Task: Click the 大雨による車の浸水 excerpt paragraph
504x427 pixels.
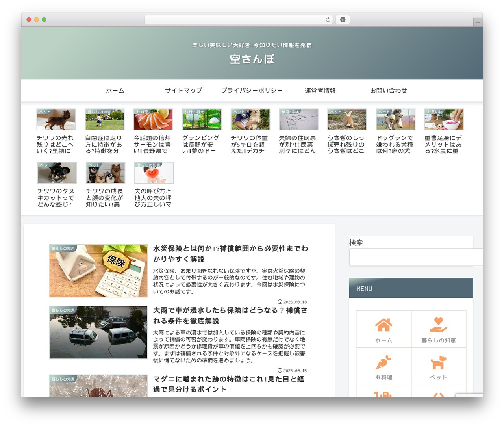Action: (x=229, y=347)
